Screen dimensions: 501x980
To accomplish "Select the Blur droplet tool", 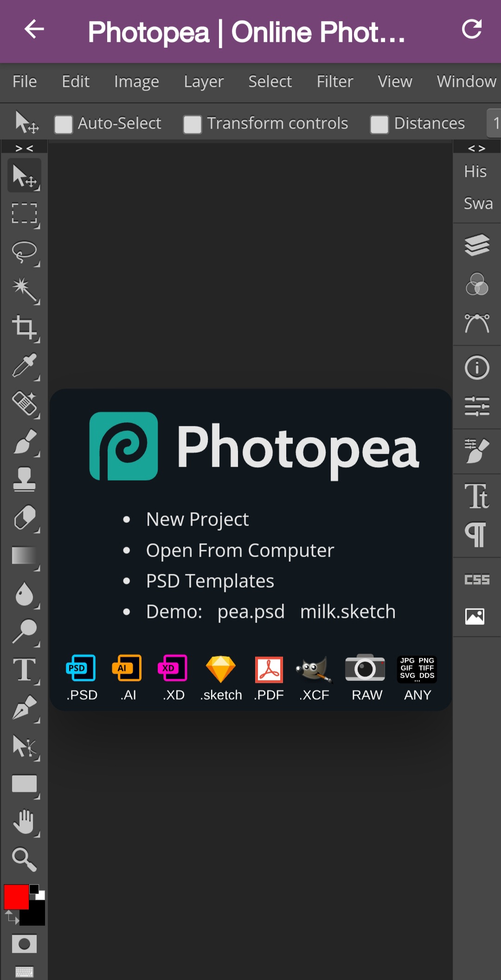I will point(24,594).
